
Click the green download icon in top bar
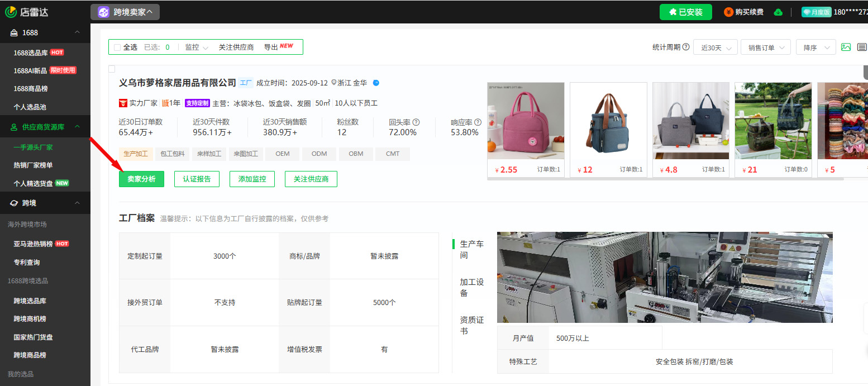tap(778, 11)
